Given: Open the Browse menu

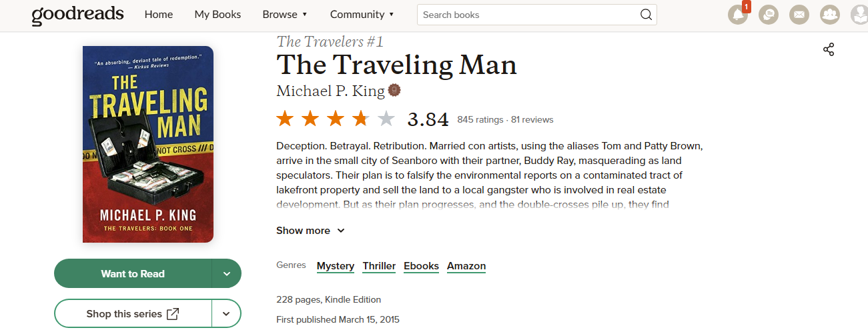Looking at the screenshot, I should click(x=285, y=15).
